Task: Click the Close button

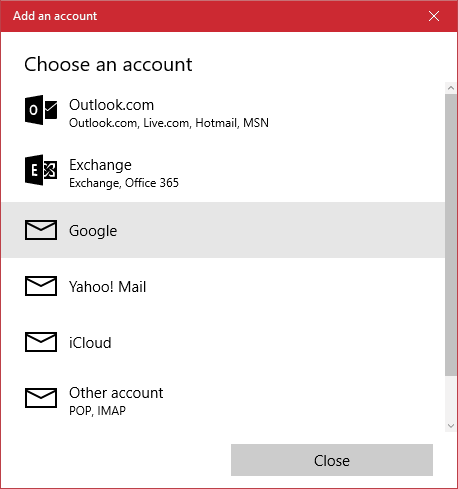Action: 332,460
